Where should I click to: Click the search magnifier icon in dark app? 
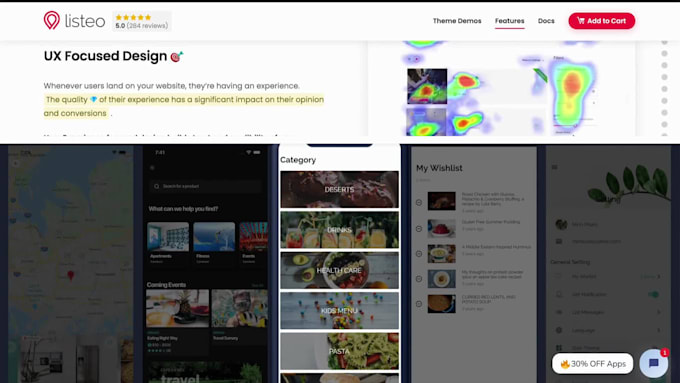click(x=157, y=186)
